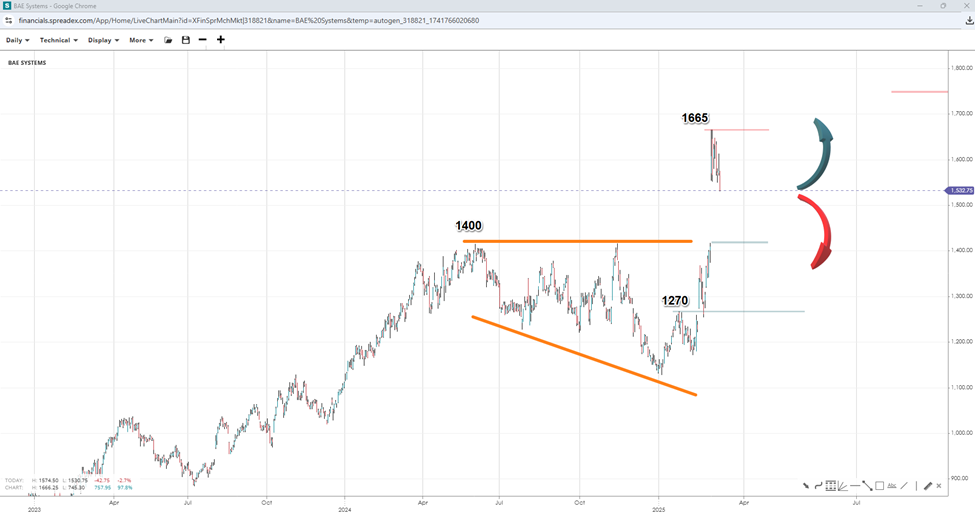Open the More menu
975x523 pixels.
point(141,40)
